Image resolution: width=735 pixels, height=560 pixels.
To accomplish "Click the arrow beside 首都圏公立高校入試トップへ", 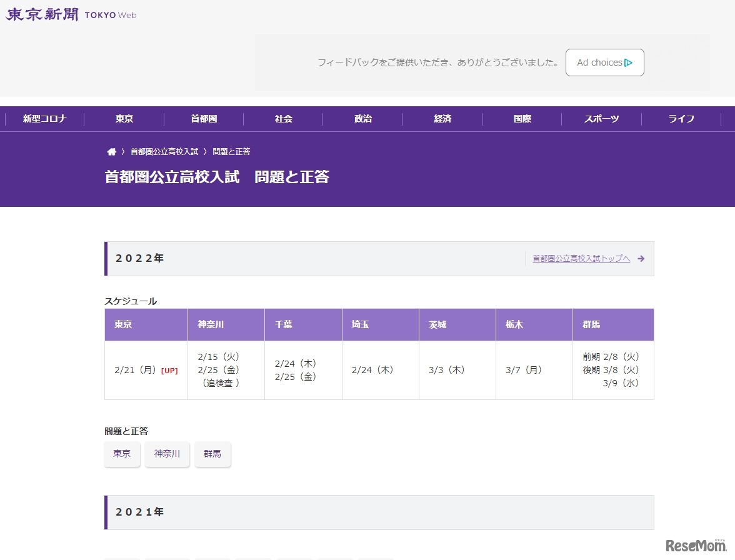I will 641,258.
